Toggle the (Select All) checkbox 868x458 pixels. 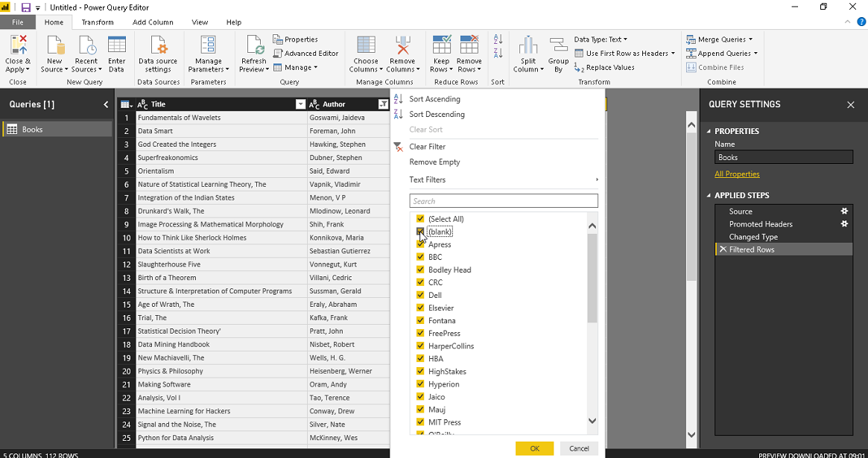tap(420, 218)
